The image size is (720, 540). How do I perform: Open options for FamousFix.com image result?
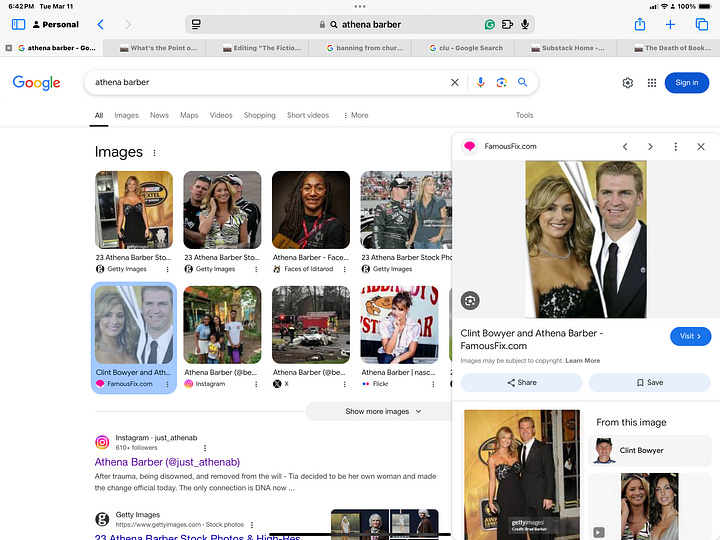(x=168, y=384)
